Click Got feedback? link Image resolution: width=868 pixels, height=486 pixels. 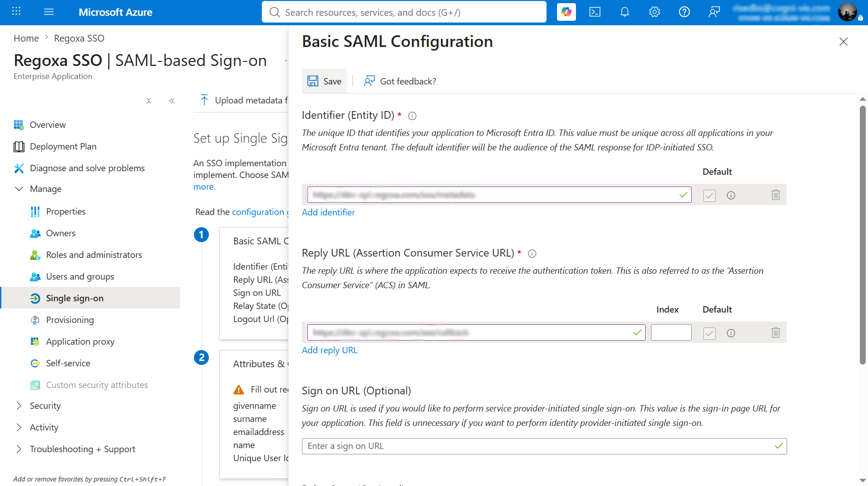[400, 81]
